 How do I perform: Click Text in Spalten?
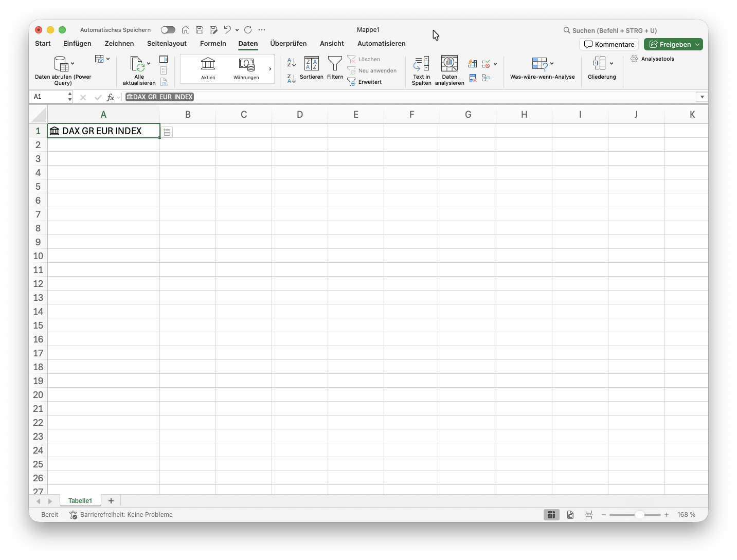(422, 71)
